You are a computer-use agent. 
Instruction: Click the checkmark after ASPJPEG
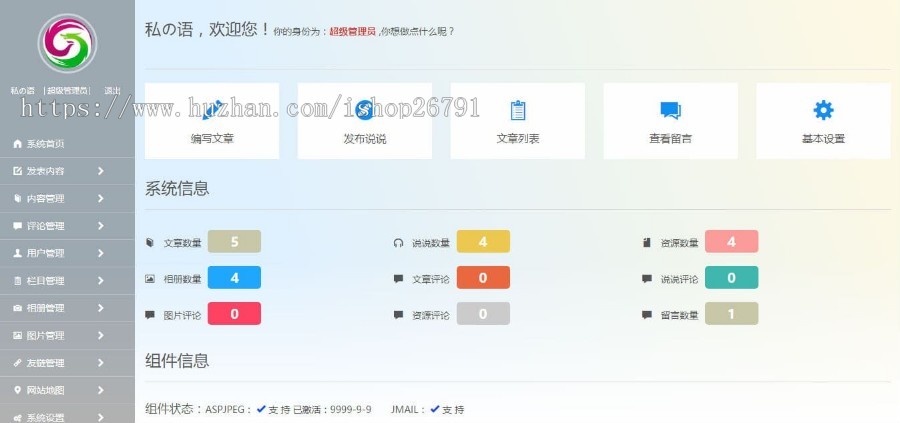(261, 409)
